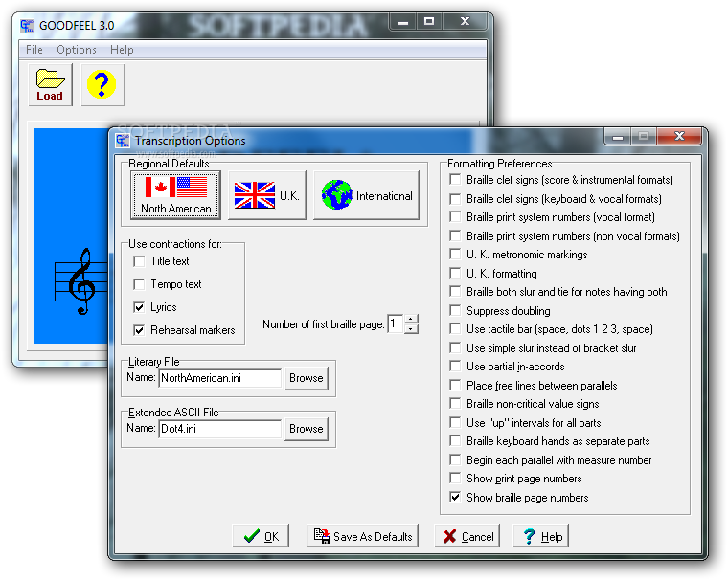Enable Use partial in-accords
728x580 pixels.
pyautogui.click(x=455, y=367)
